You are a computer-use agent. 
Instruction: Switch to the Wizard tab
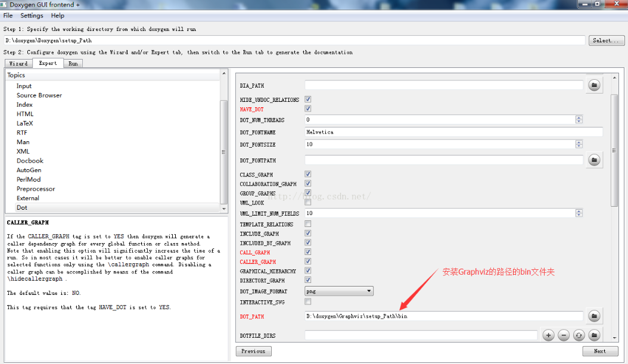(x=18, y=63)
